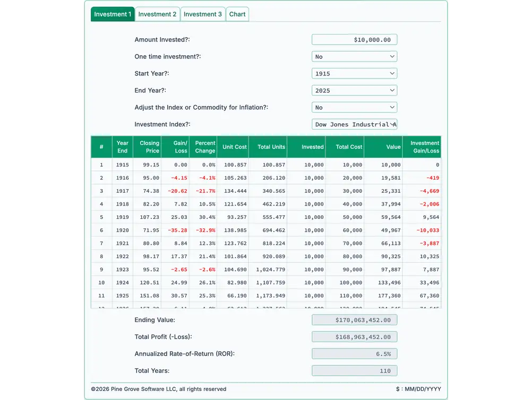The width and height of the screenshot is (532, 400).
Task: Click the Unit Cost column header
Action: tap(233, 147)
